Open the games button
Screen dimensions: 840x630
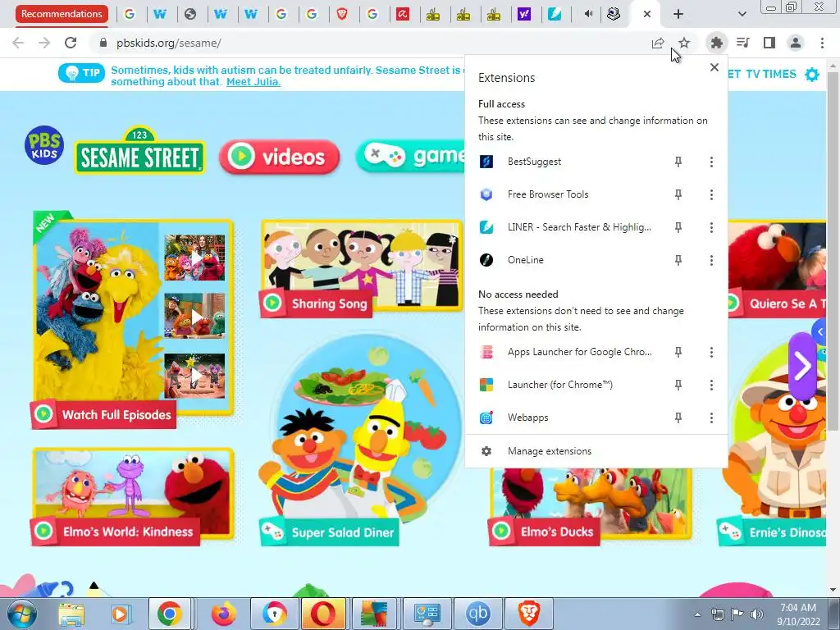(410, 156)
